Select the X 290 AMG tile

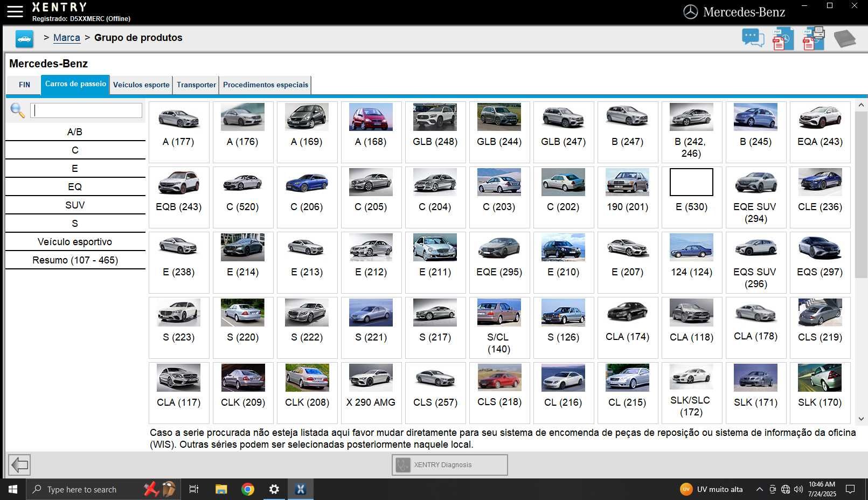(x=371, y=393)
